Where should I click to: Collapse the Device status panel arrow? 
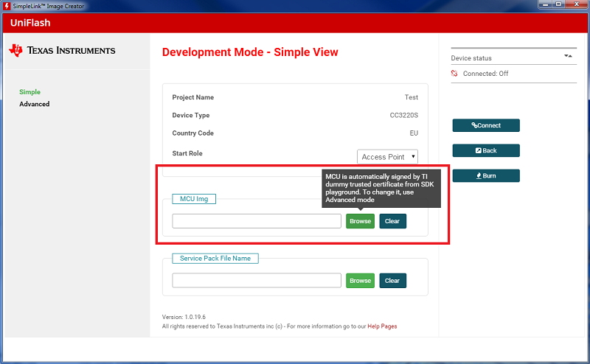(x=568, y=56)
